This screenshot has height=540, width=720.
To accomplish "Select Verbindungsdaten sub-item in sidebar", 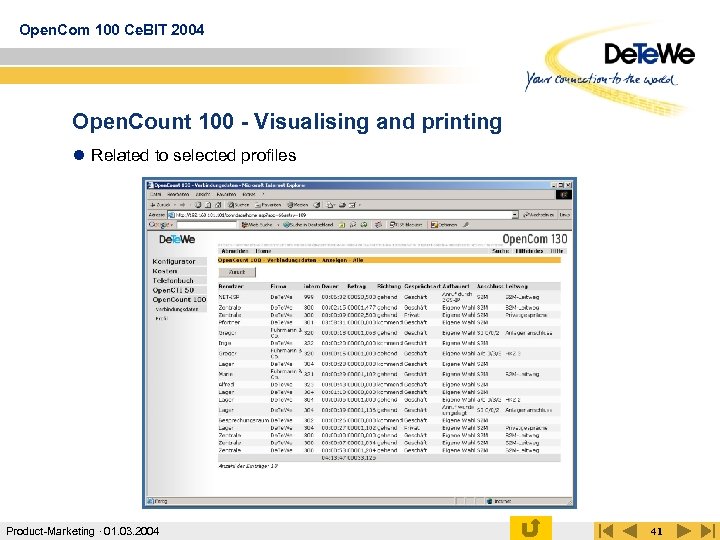I will (177, 309).
